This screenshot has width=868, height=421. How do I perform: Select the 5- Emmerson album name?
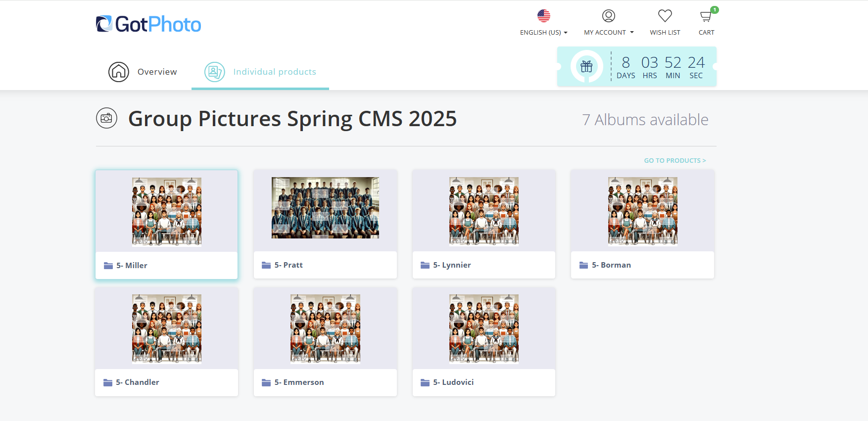click(x=299, y=382)
